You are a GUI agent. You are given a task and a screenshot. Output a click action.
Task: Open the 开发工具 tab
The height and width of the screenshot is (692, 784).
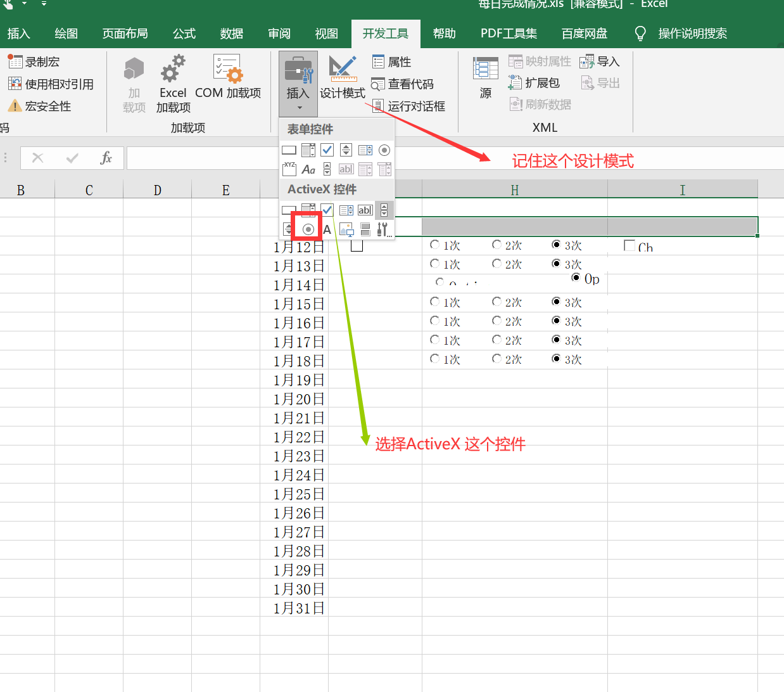point(386,34)
